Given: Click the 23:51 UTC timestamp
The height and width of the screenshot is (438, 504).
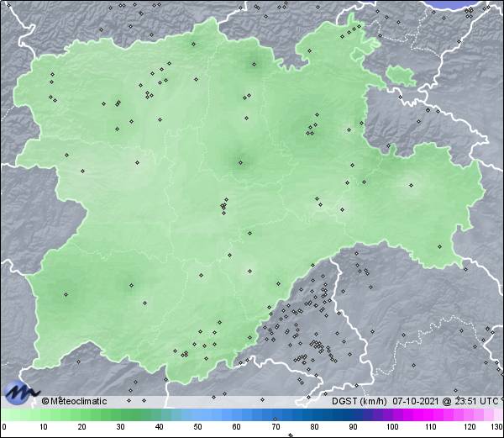Looking at the screenshot, I should pyautogui.click(x=475, y=401).
